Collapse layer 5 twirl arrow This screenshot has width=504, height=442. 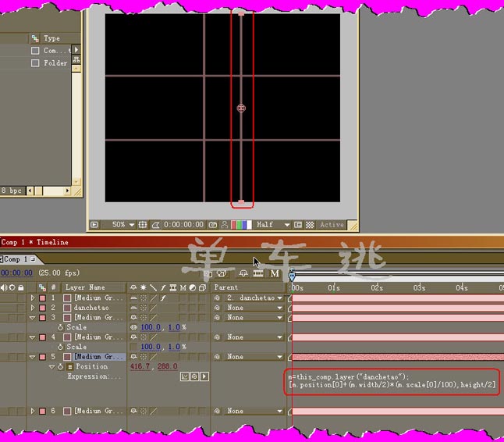coord(33,357)
